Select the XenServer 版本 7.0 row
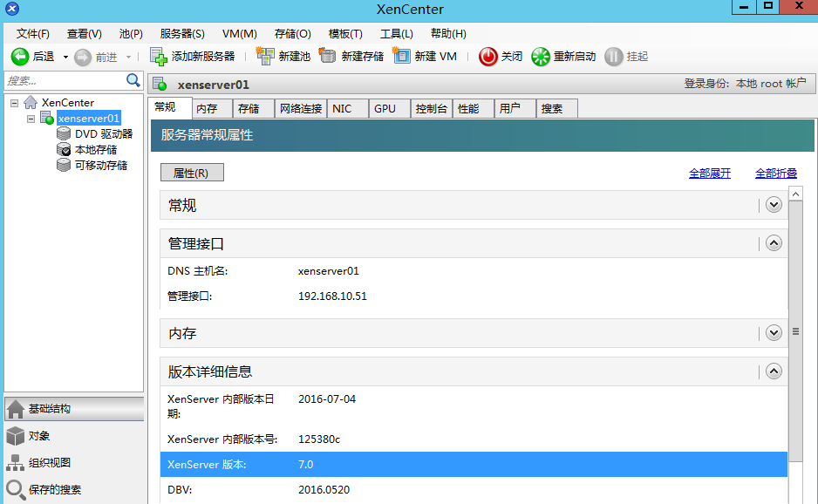Screen dimensions: 818x504 (474, 465)
